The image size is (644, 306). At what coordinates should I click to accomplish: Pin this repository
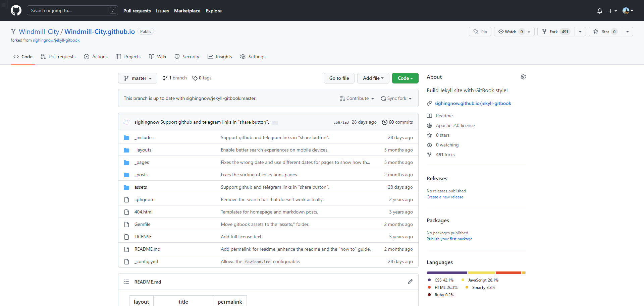(480, 32)
